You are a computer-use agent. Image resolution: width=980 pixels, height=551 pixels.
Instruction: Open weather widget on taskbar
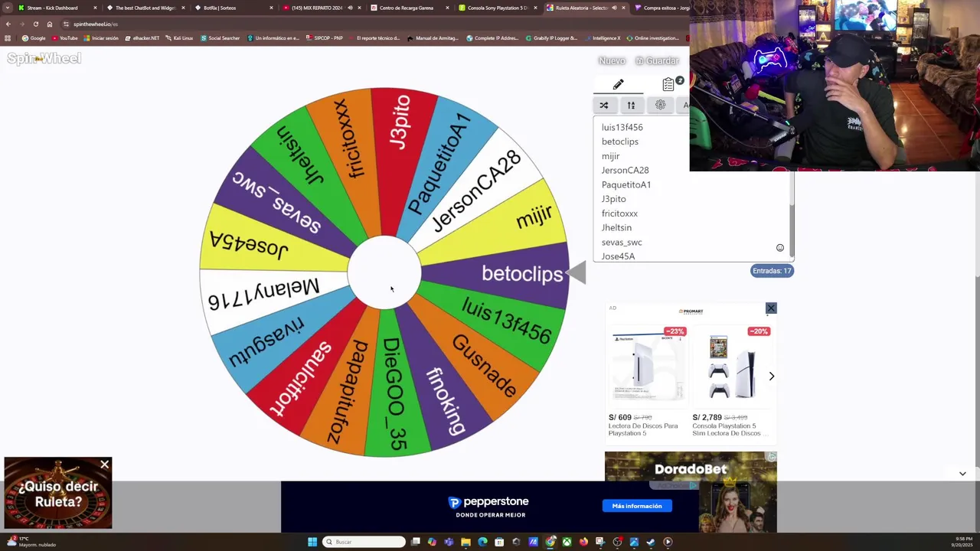coord(31,542)
